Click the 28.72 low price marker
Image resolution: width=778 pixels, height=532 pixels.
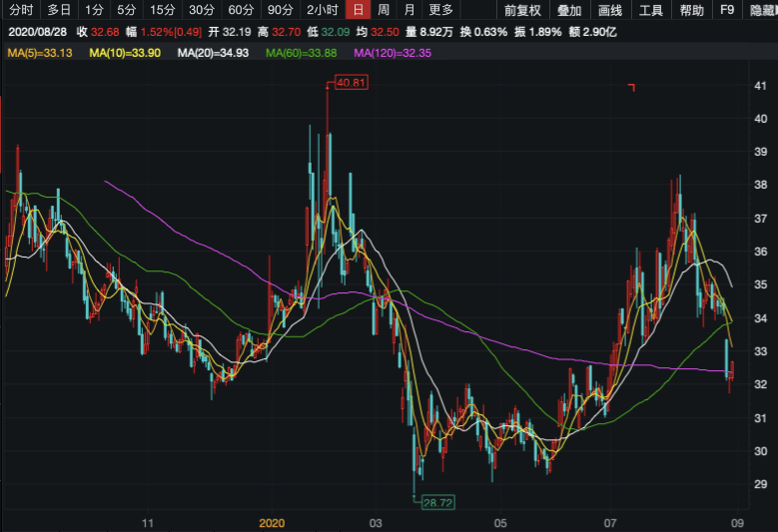[x=437, y=501]
